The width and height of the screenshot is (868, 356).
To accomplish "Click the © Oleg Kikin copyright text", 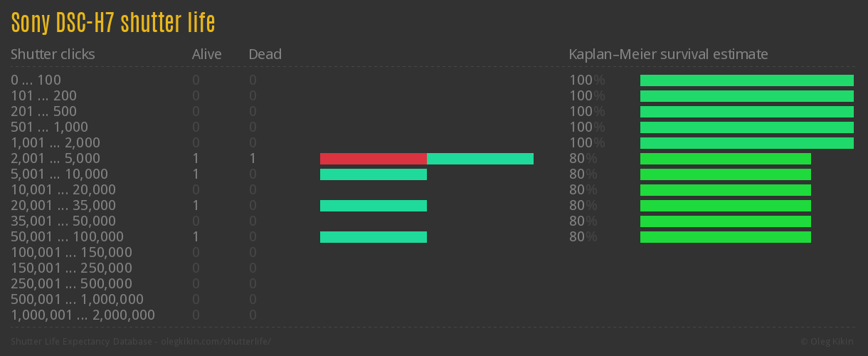I will [828, 342].
